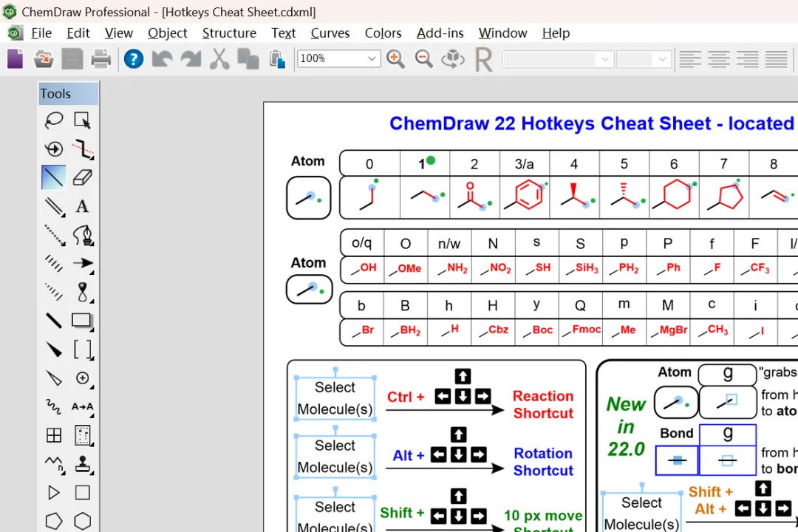Viewport: 798px width, 532px height.
Task: Select the Cyclopentane ring tool
Action: [54, 521]
